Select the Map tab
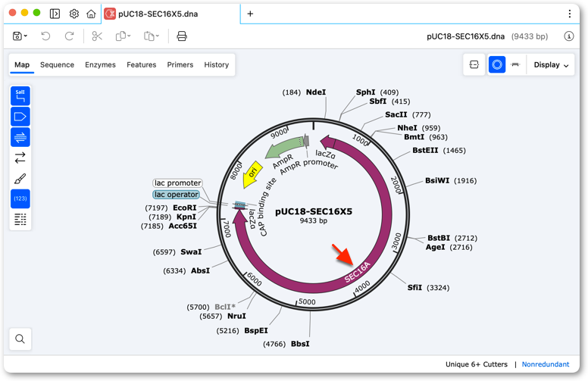Image resolution: width=588 pixels, height=381 pixels. [x=22, y=65]
